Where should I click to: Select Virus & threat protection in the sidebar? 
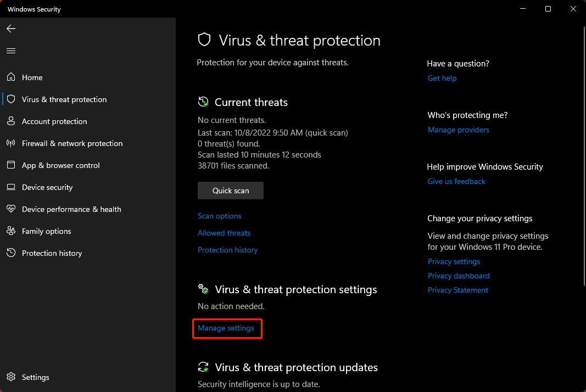(x=11, y=99)
